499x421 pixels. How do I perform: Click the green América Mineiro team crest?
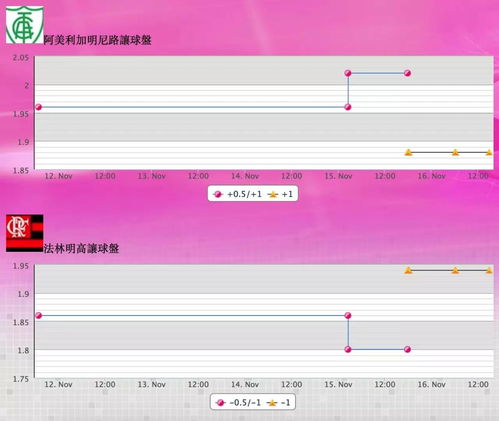25,25
